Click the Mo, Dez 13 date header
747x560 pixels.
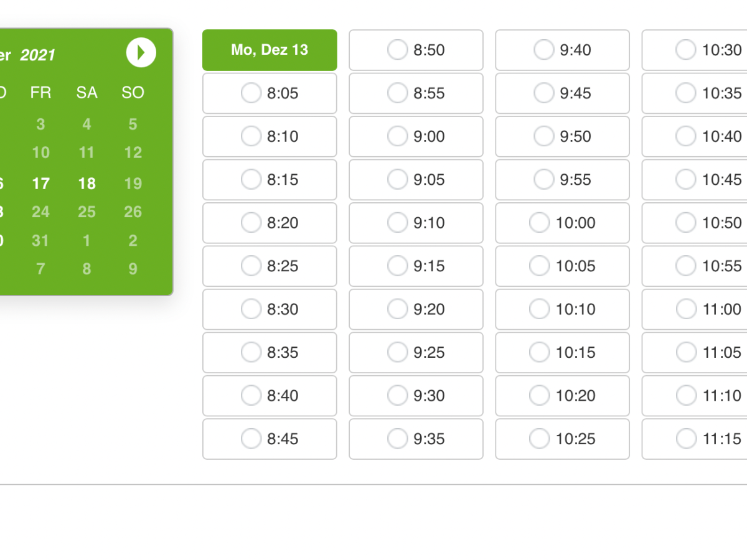[x=270, y=50]
